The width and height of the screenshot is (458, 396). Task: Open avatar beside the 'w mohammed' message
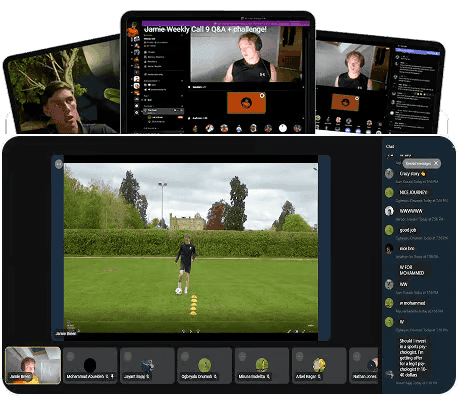pos(389,303)
